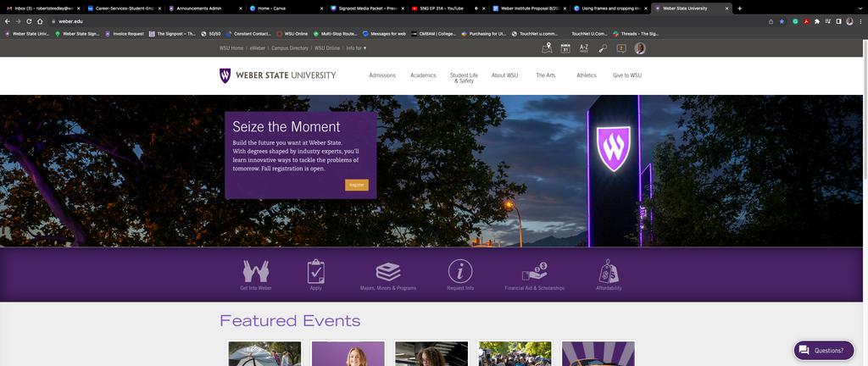The width and height of the screenshot is (868, 366).
Task: Toggle the browser side panel icon
Action: [x=838, y=21]
